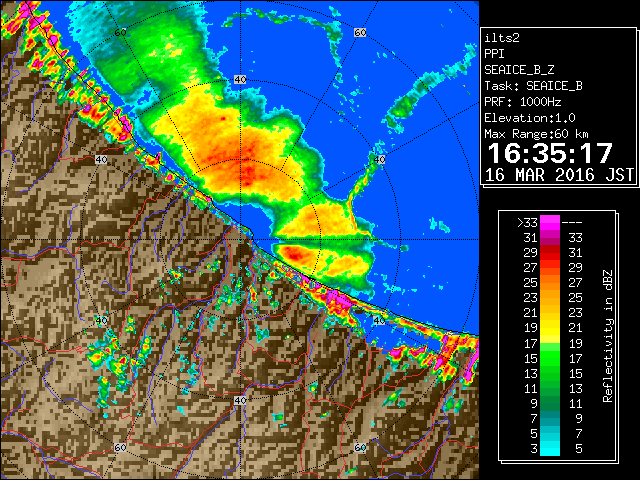Pick the orange 25–27 dBZ legend swatch
The height and width of the screenshot is (480, 640).
coord(550,282)
